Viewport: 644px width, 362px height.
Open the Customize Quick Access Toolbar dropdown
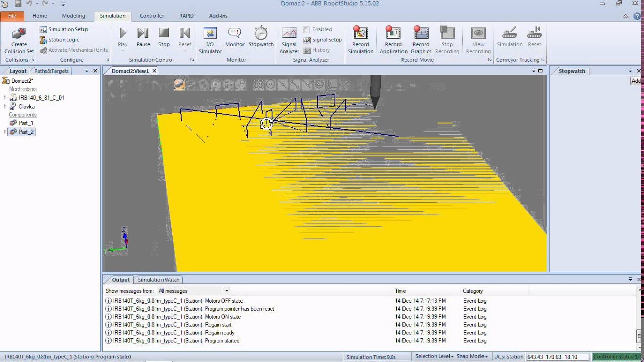[63, 4]
